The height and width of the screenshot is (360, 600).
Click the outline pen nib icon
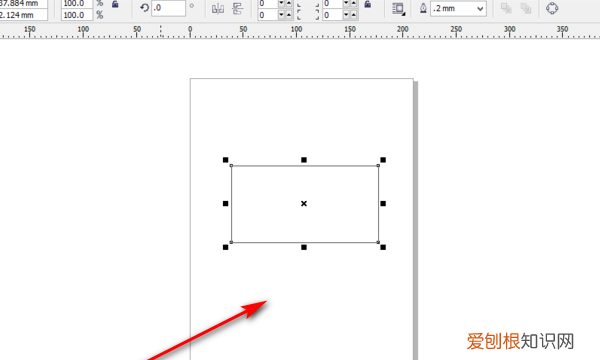423,8
